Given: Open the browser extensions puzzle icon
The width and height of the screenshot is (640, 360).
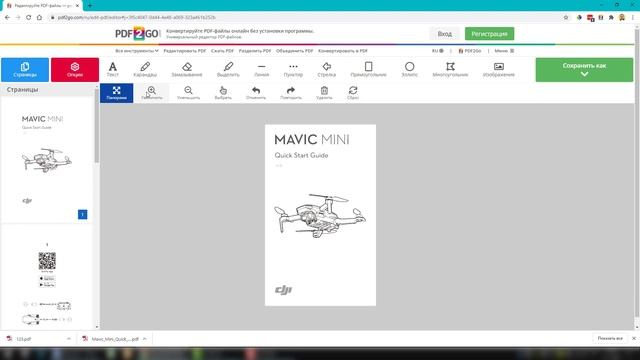Looking at the screenshot, I should 611,18.
